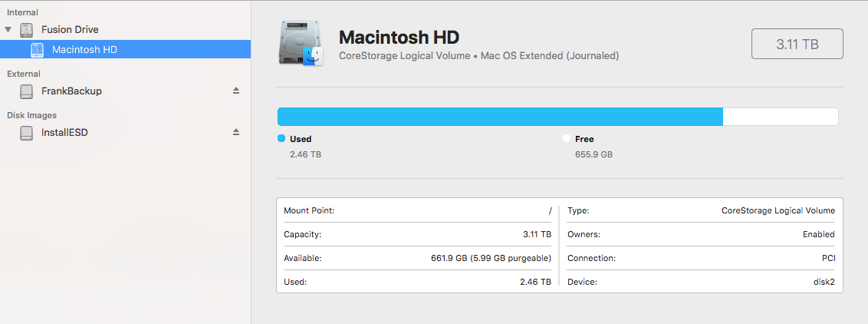Click the Macintosh HD volume icon in sidebar
Viewport: 868px width, 324px height.
click(38, 50)
